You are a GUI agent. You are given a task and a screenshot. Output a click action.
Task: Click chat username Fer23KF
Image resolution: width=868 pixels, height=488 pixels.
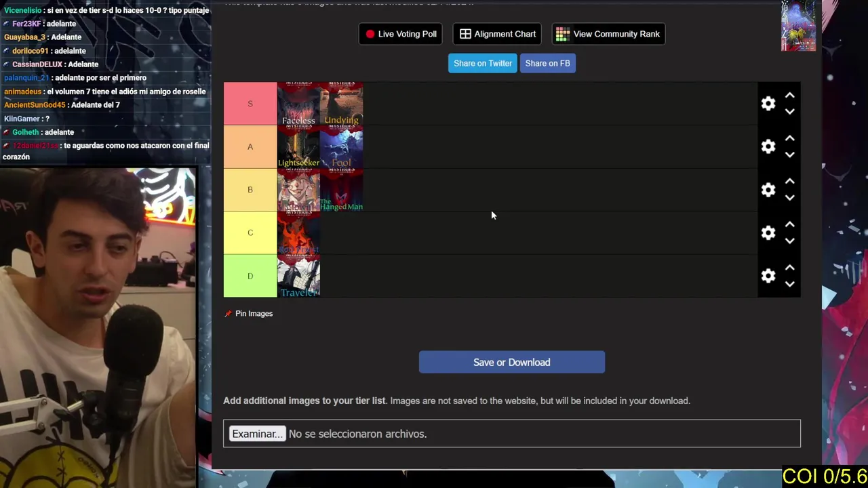(26, 24)
